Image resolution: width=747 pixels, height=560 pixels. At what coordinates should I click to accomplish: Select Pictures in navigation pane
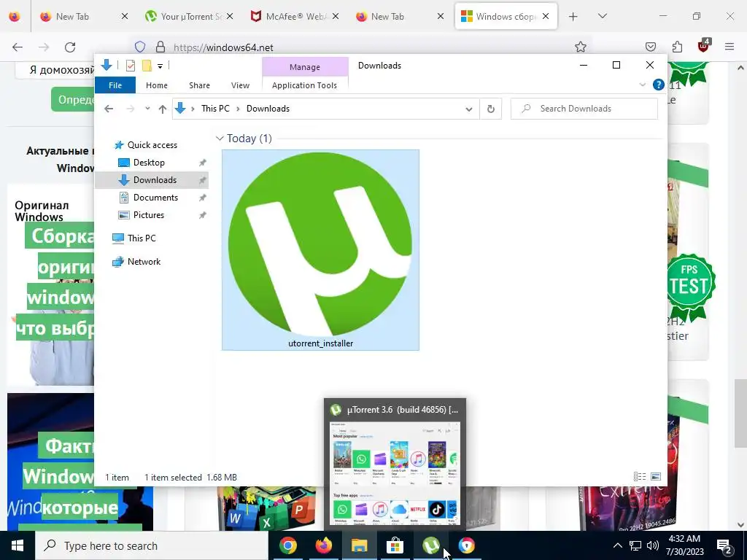(149, 215)
